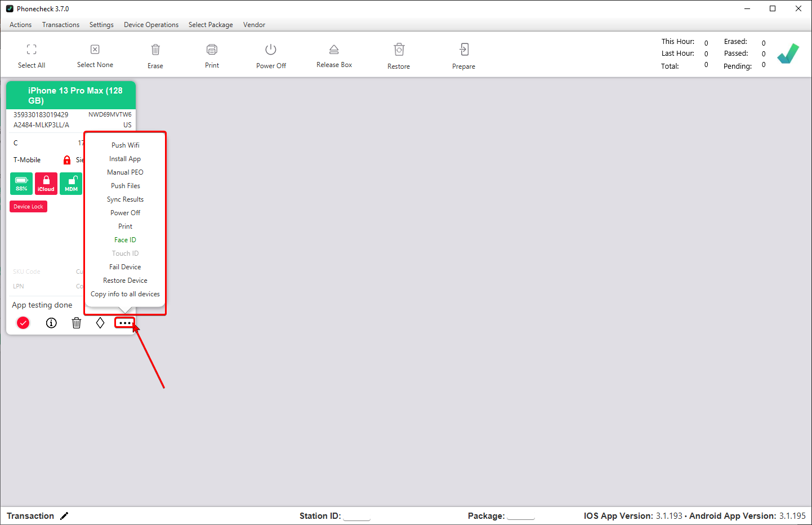Viewport: 812px width, 525px height.
Task: Click the Restore toolbar icon
Action: pos(399,50)
